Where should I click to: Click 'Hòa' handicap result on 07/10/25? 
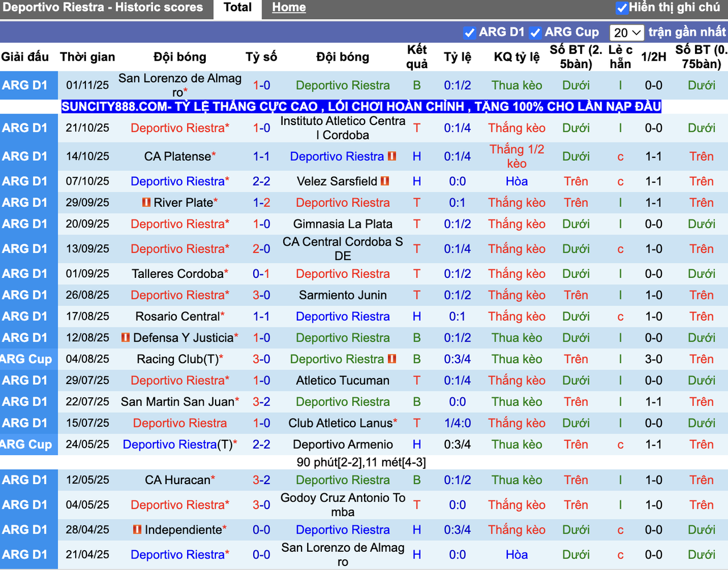(x=517, y=181)
